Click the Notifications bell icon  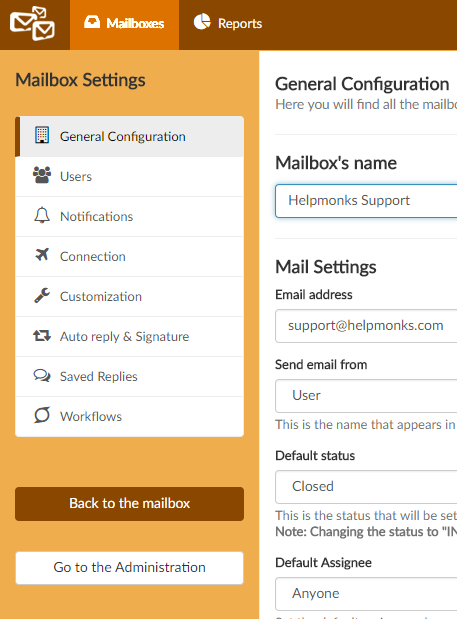coord(42,215)
